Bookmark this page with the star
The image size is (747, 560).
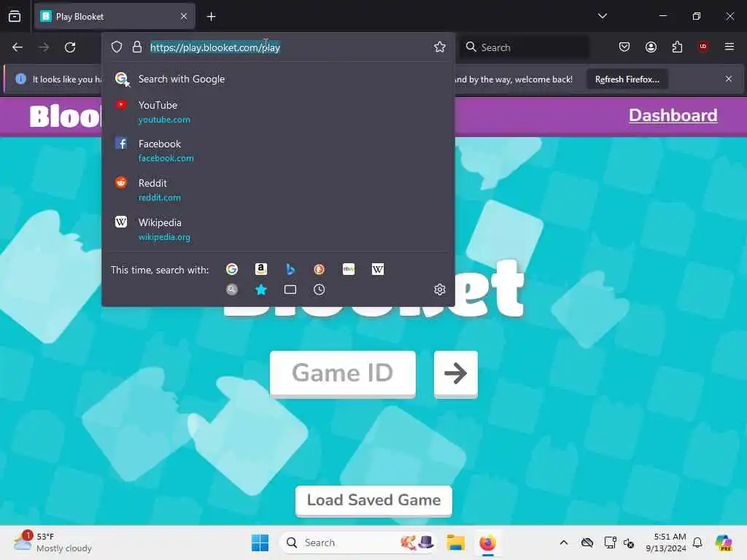pyautogui.click(x=439, y=47)
